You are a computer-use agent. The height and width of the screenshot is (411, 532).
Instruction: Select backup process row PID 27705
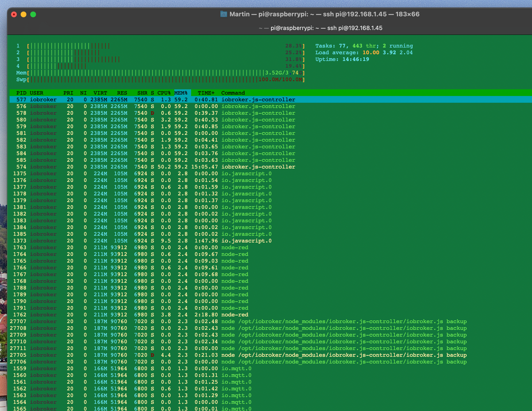click(133, 355)
